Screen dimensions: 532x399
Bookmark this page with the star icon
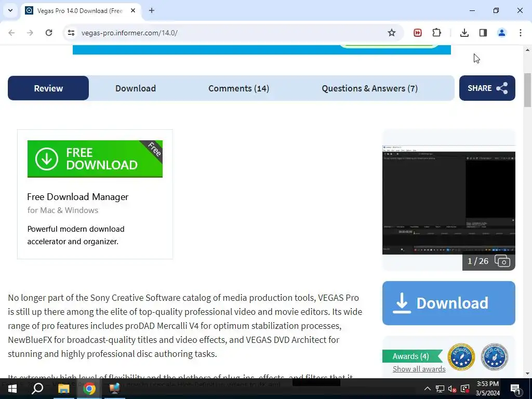(x=392, y=33)
